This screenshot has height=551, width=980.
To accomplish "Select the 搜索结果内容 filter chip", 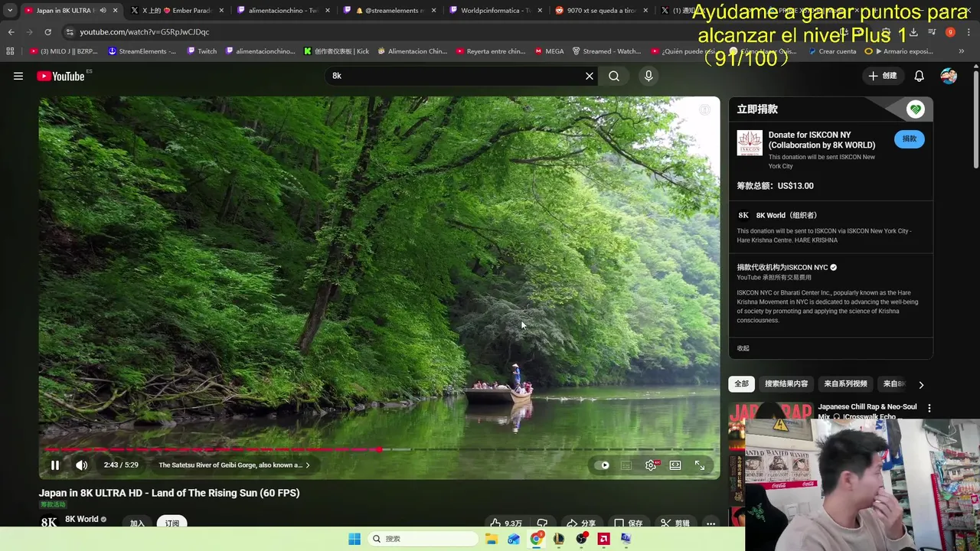I will click(x=786, y=384).
